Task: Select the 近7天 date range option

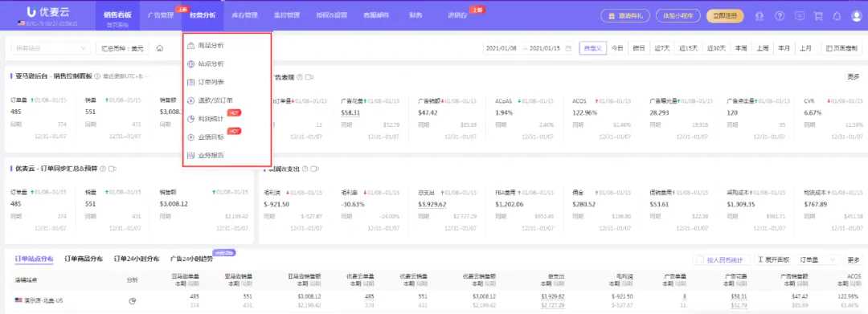Action: (662, 48)
